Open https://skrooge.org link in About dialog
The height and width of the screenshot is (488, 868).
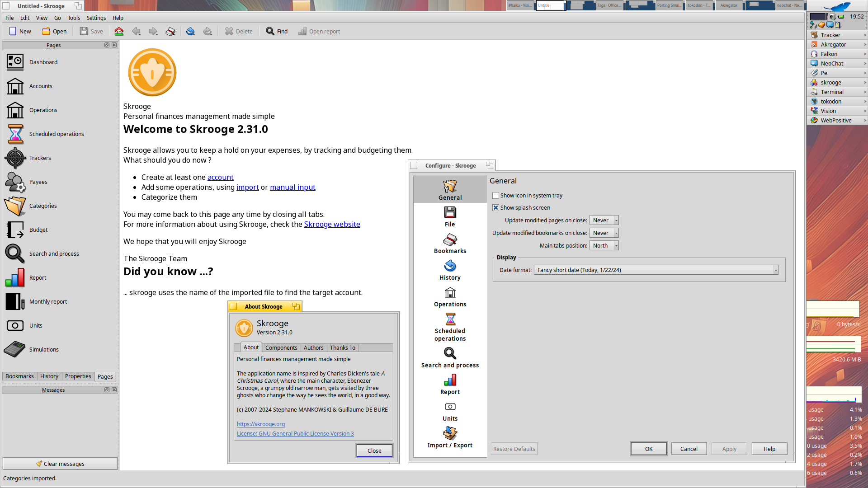point(261,424)
